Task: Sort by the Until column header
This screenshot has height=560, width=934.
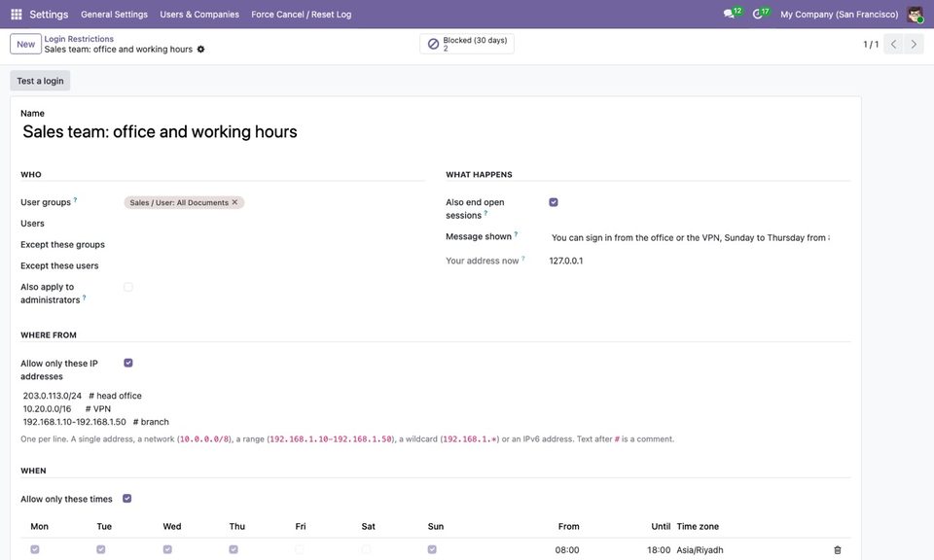Action: click(x=661, y=527)
